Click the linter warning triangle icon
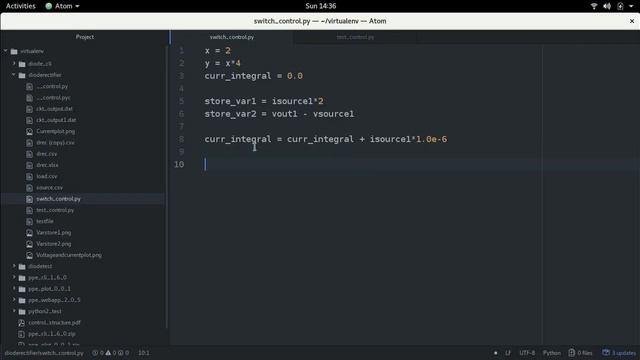 [108, 353]
